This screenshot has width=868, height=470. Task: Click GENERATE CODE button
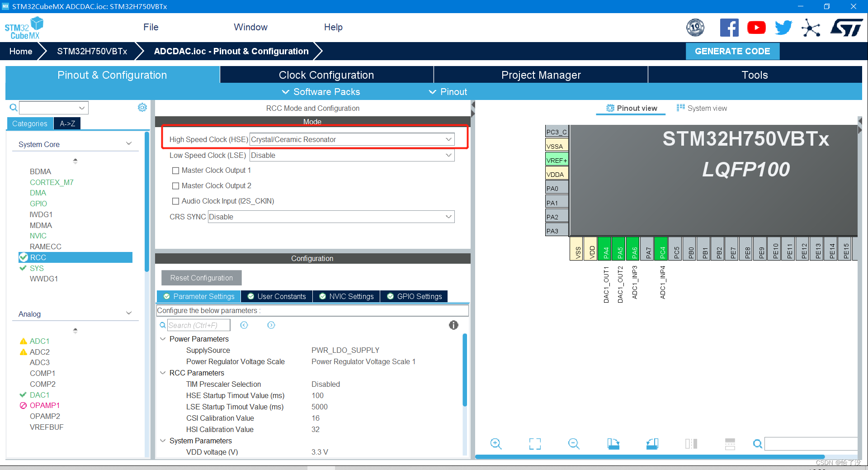(x=732, y=51)
